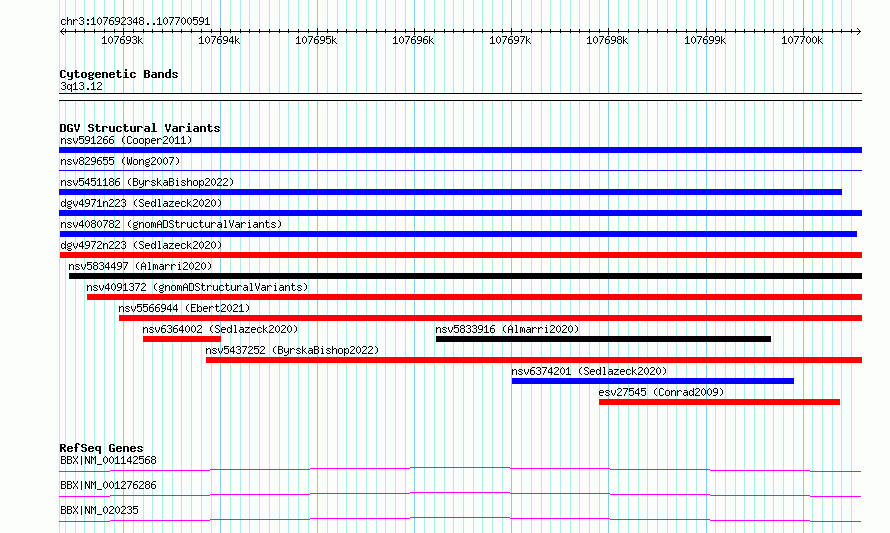The height and width of the screenshot is (533, 890).
Task: Click the BBX|NM_001276286 label
Action: point(108,485)
